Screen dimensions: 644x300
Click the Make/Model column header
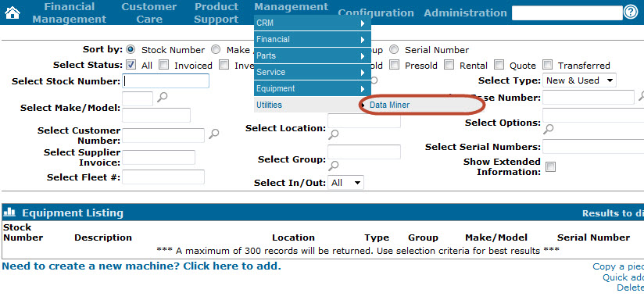pos(496,237)
